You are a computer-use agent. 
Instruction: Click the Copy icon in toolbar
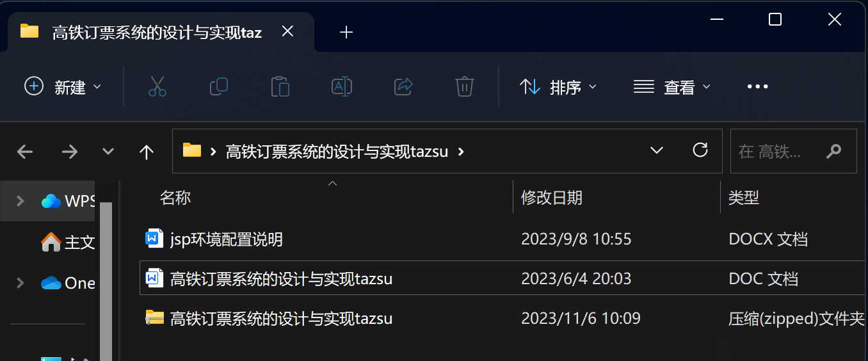point(219,86)
